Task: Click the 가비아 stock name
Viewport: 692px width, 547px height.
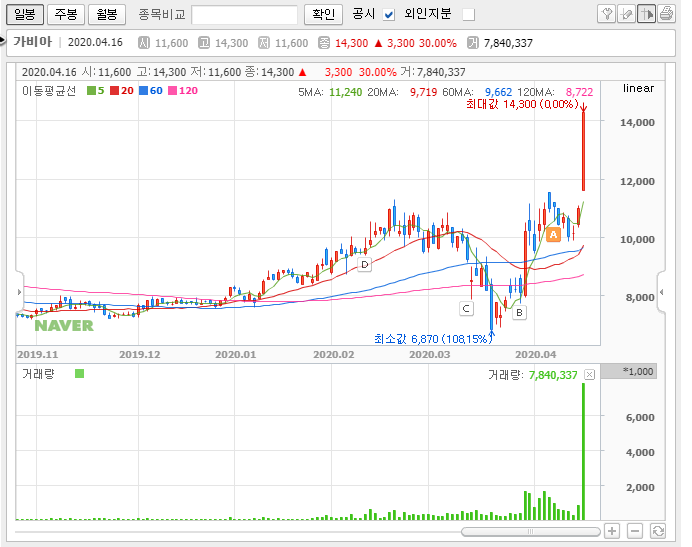Action: pyautogui.click(x=32, y=42)
